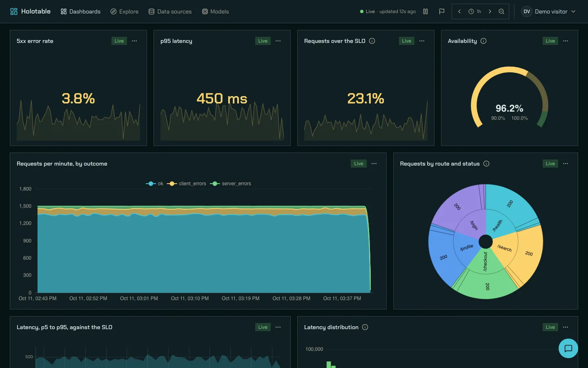Toggle the server_errors legend series
This screenshot has height=368, width=588.
coord(231,184)
